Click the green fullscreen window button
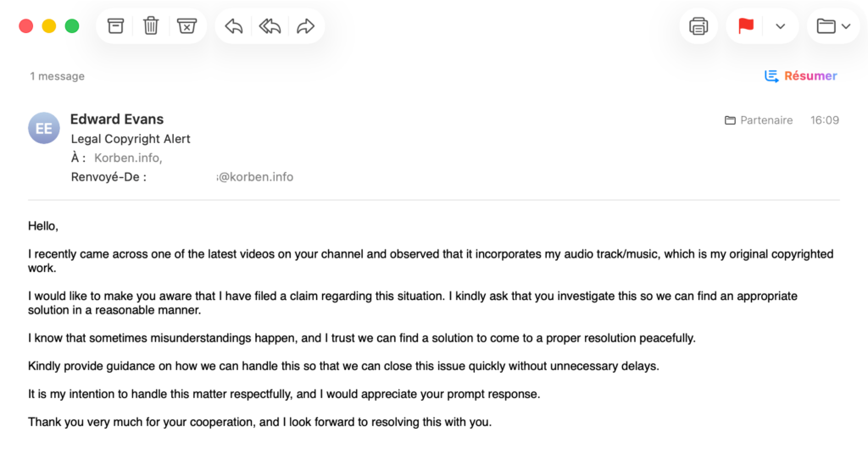Screen dimensions: 868x460 tap(72, 26)
